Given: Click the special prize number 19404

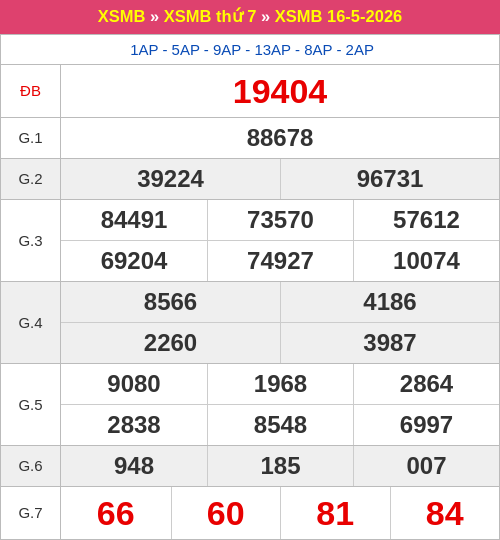Looking at the screenshot, I should pos(280,92).
